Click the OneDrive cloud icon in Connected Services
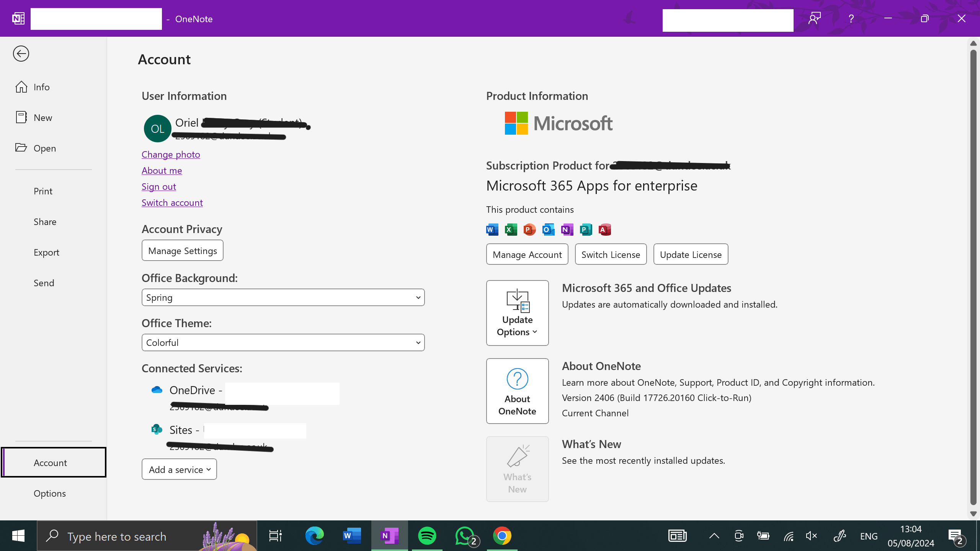980x551 pixels. 157,390
